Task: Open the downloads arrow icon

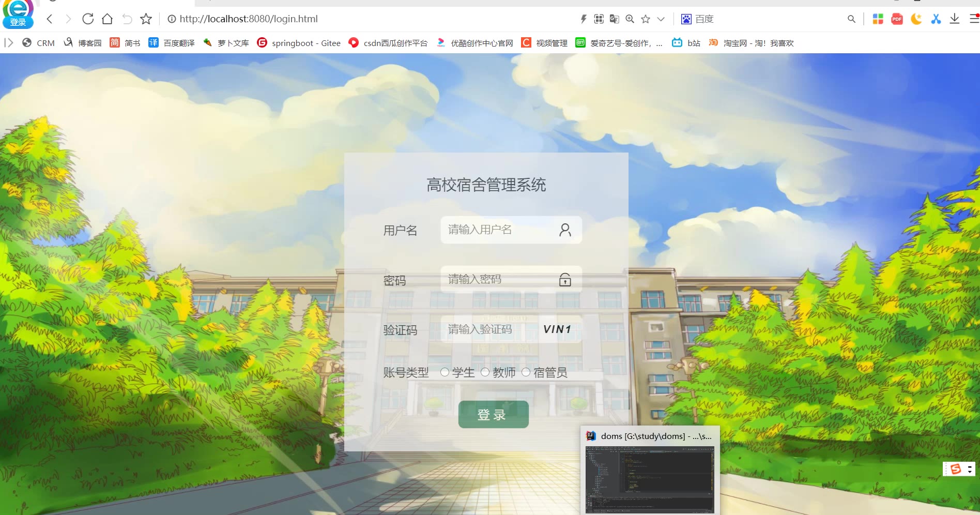Action: point(955,19)
